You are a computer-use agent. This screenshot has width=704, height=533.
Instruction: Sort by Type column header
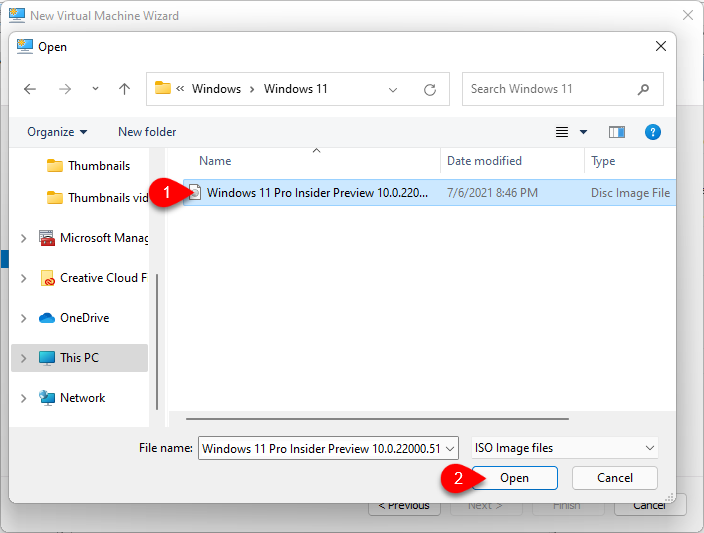pyautogui.click(x=603, y=161)
